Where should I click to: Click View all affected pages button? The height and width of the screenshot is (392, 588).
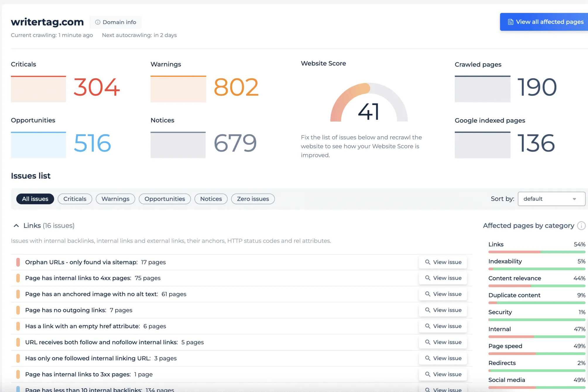click(x=544, y=22)
